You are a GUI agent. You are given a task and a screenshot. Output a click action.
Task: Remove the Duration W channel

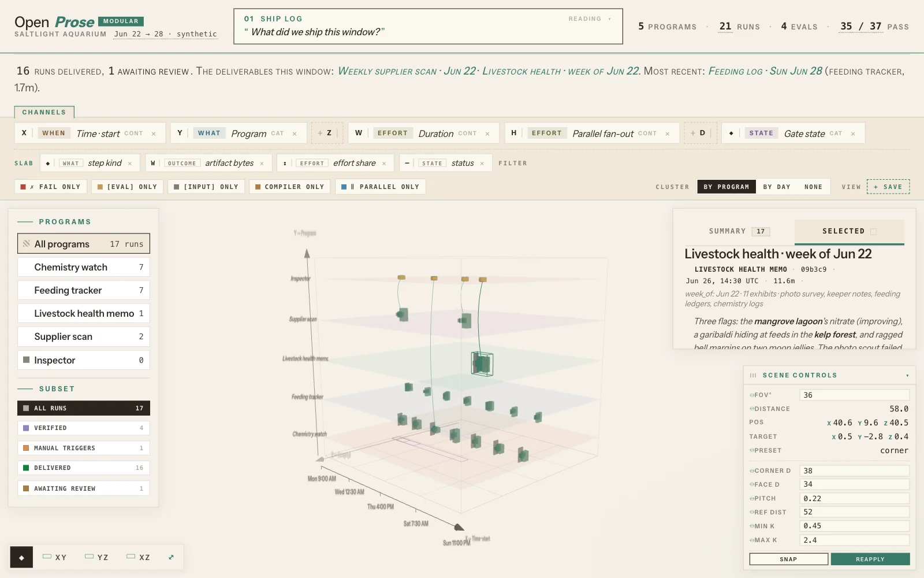click(x=487, y=134)
